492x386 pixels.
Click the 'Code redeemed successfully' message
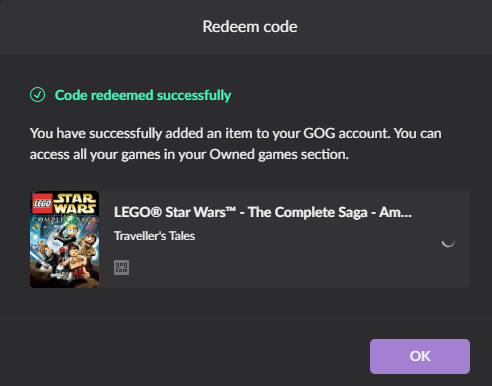click(x=143, y=95)
